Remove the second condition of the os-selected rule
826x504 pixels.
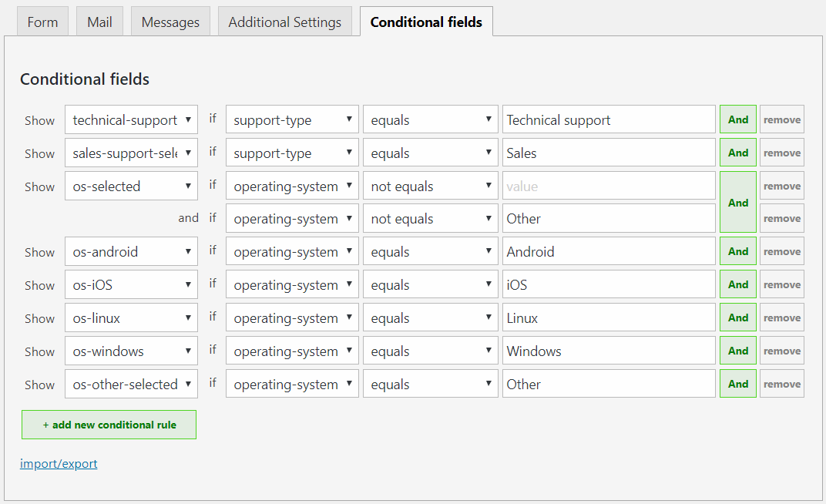(781, 218)
